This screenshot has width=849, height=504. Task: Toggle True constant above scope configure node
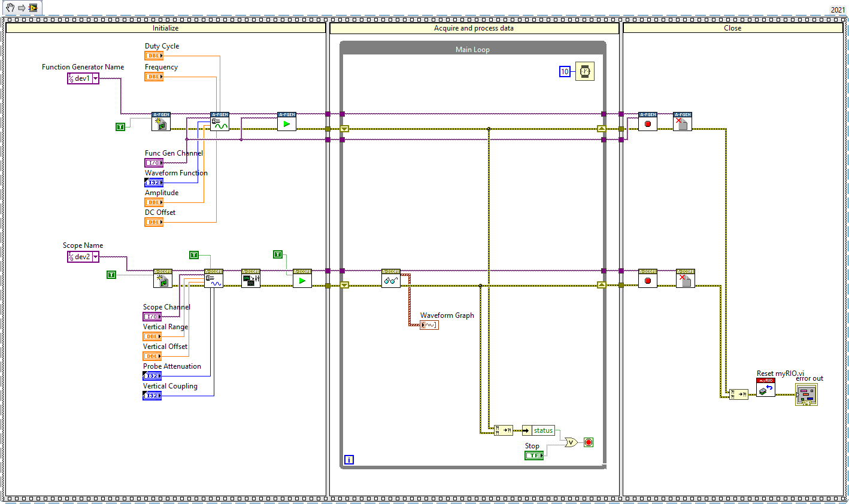194,255
